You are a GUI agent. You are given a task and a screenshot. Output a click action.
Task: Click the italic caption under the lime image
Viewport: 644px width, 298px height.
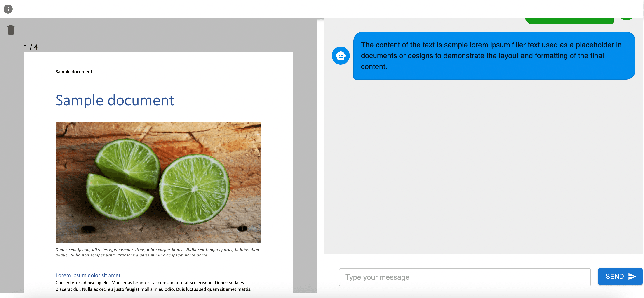[157, 252]
